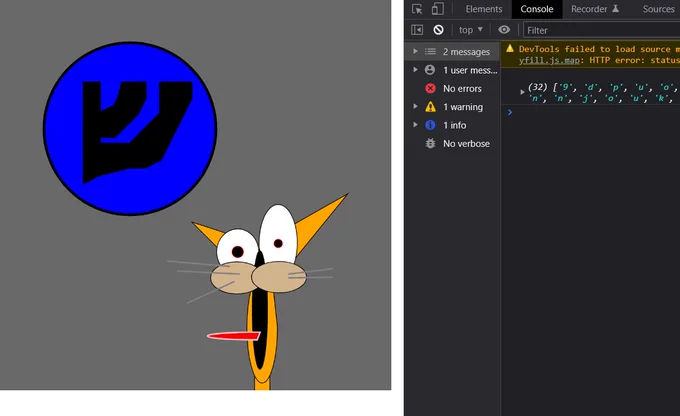Expand the 1 info group
This screenshot has height=416, width=680.
tap(415, 125)
